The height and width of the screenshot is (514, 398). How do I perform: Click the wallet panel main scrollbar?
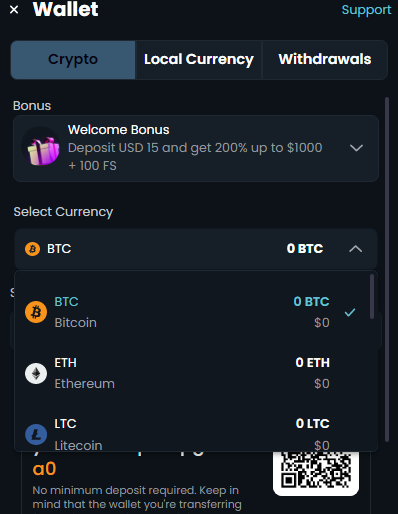(387, 269)
